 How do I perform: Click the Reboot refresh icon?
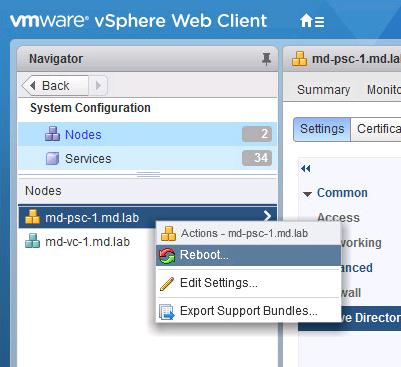click(167, 255)
